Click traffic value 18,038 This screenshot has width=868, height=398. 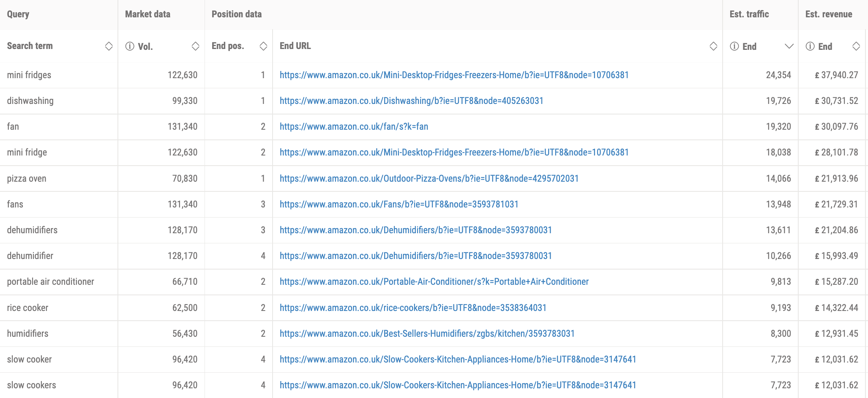pos(778,153)
